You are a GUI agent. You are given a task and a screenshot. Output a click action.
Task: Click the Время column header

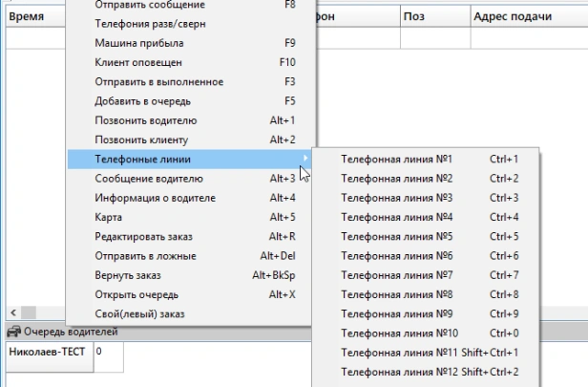28,16
